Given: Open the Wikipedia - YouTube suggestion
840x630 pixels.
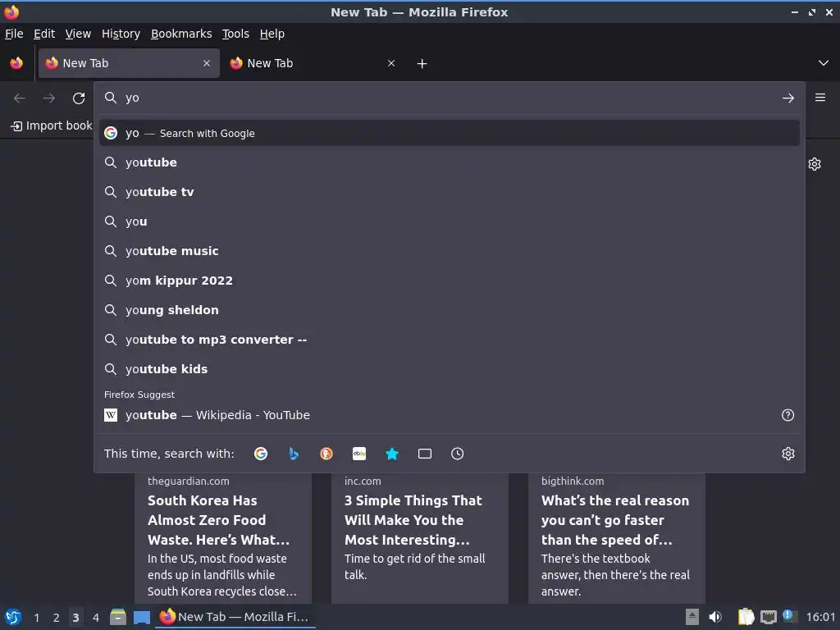Looking at the screenshot, I should [x=449, y=415].
